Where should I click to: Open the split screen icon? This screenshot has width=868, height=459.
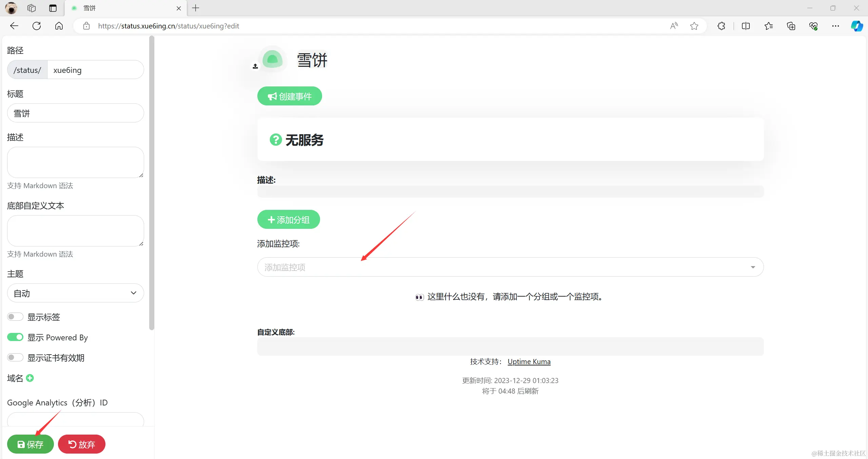[x=746, y=26]
